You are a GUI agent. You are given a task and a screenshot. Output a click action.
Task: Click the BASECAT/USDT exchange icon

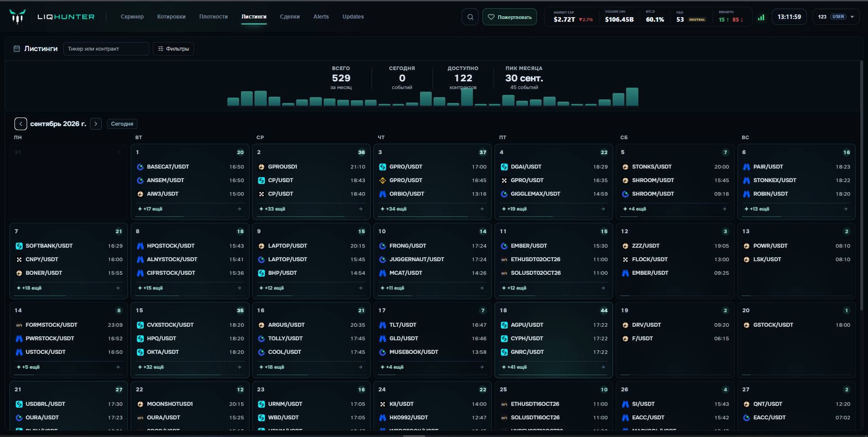[x=140, y=167]
